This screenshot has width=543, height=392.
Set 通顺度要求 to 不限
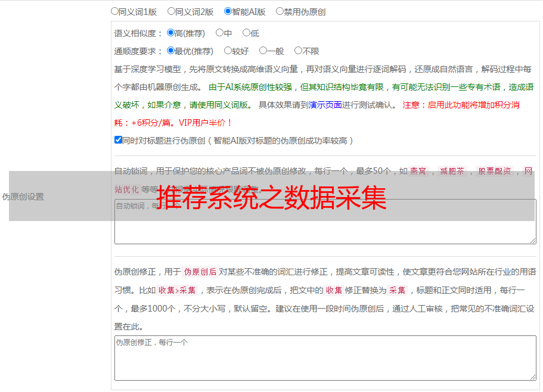(298, 51)
